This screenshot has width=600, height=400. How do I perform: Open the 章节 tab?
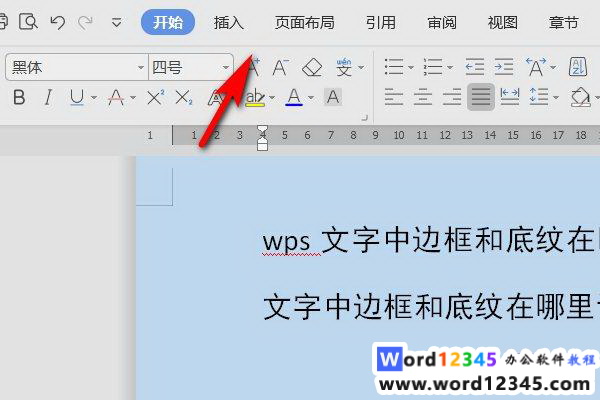[x=563, y=23]
